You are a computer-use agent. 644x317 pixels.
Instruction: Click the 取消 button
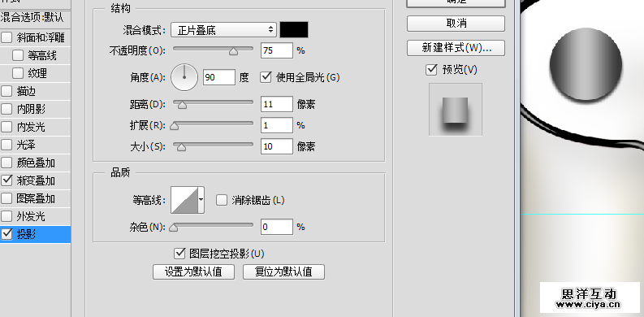[456, 24]
